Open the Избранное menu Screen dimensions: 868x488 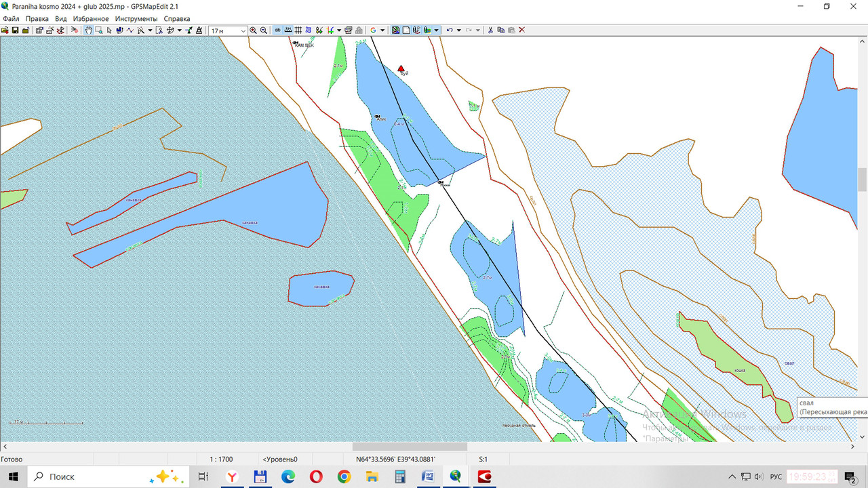91,18
